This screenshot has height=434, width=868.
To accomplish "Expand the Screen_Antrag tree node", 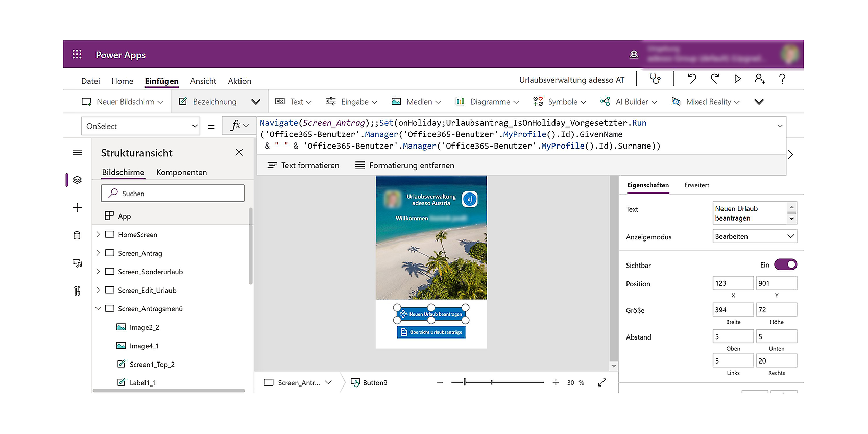I will point(98,253).
